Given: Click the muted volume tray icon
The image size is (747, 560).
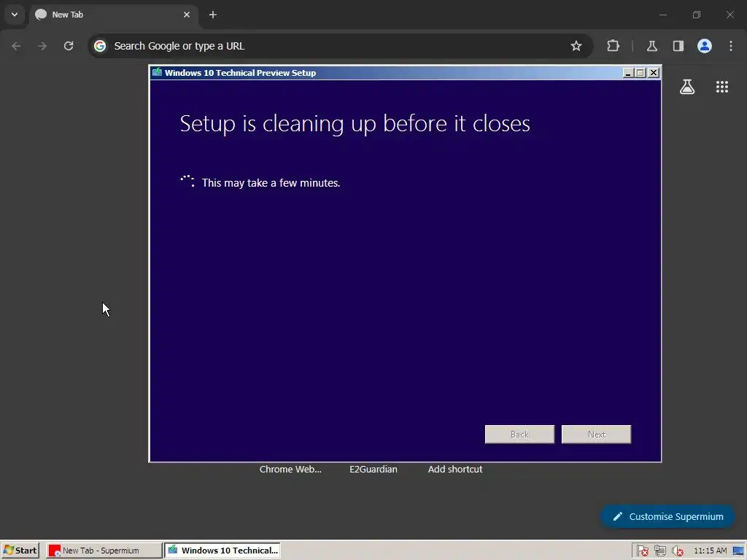Looking at the screenshot, I should tap(678, 551).
